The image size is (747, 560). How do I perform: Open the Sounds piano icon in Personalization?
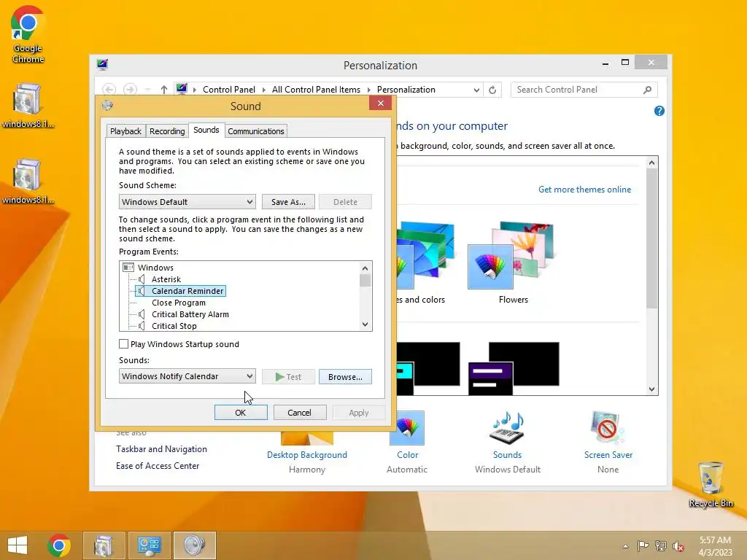click(508, 428)
